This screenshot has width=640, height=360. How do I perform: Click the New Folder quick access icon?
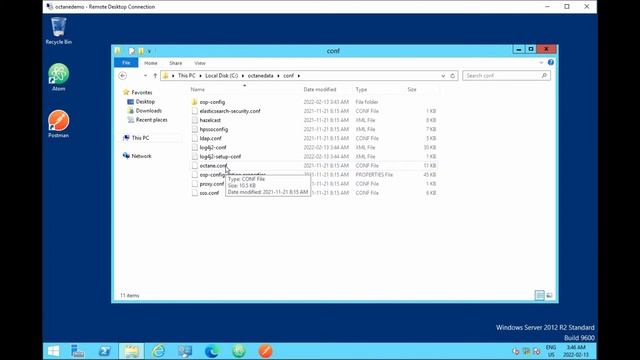(x=141, y=51)
